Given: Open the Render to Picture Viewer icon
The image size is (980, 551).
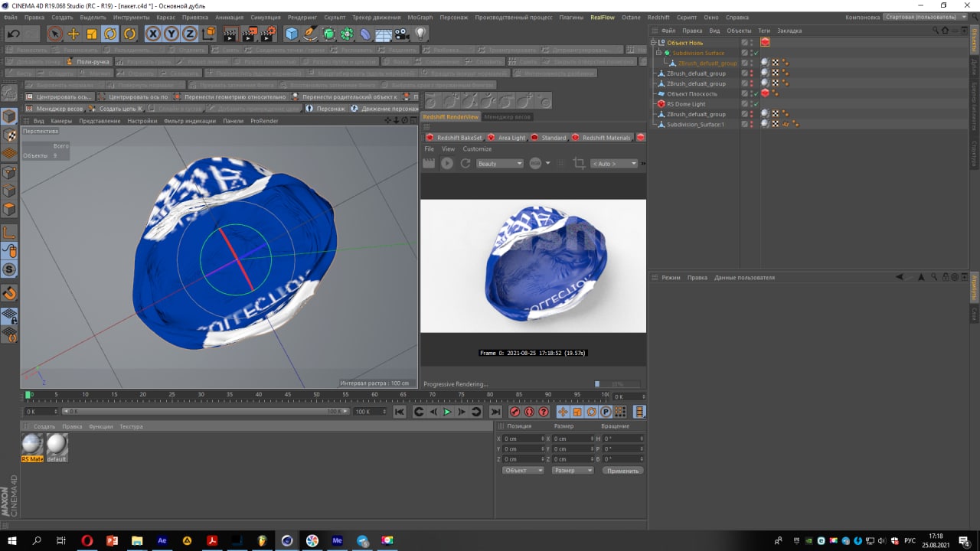Looking at the screenshot, I should click(x=250, y=34).
